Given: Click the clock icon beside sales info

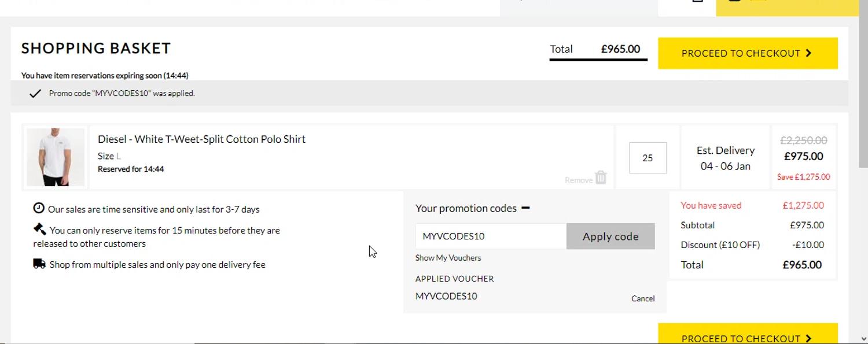Looking at the screenshot, I should [x=39, y=208].
